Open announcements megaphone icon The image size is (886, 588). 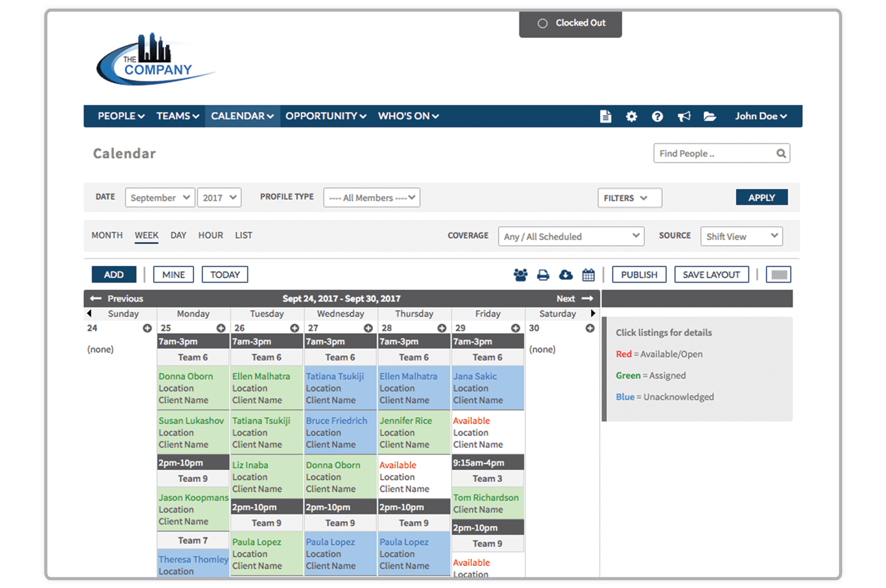click(x=684, y=116)
